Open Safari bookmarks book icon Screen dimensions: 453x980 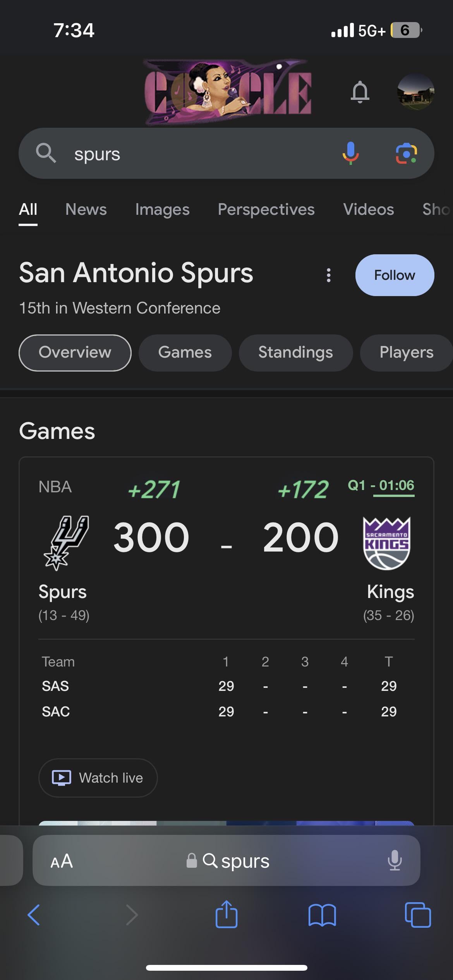(322, 915)
